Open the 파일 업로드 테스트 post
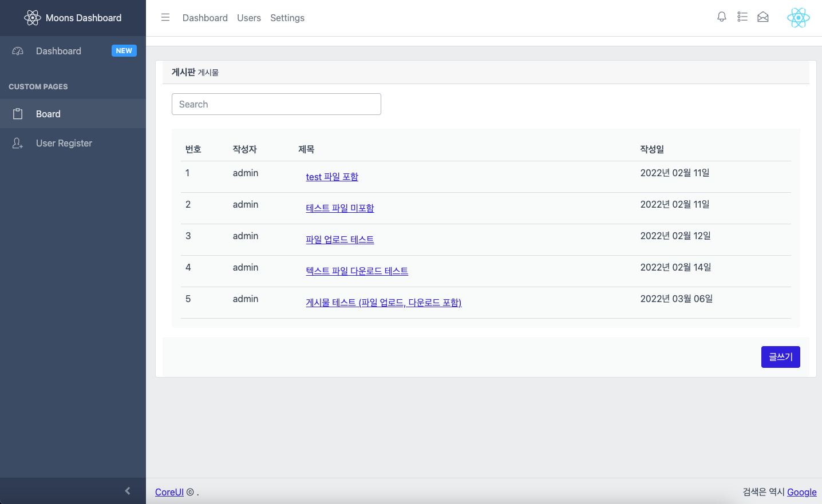 click(339, 239)
